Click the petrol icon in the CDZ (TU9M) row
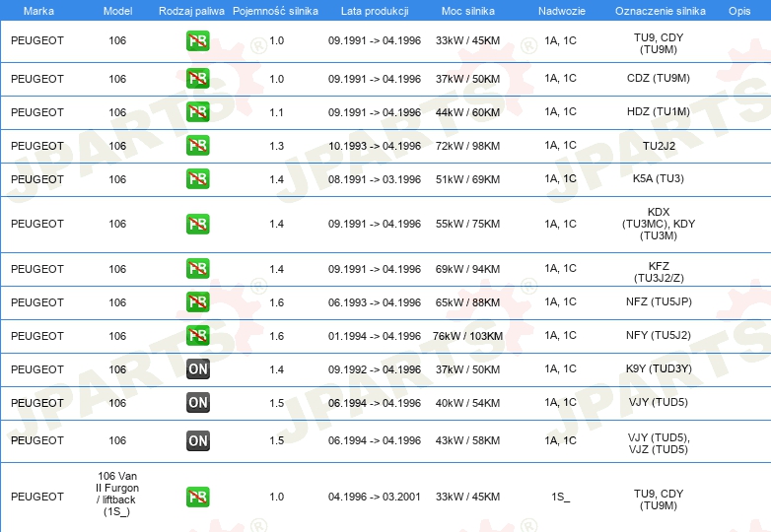This screenshot has width=771, height=532. pyautogui.click(x=197, y=79)
